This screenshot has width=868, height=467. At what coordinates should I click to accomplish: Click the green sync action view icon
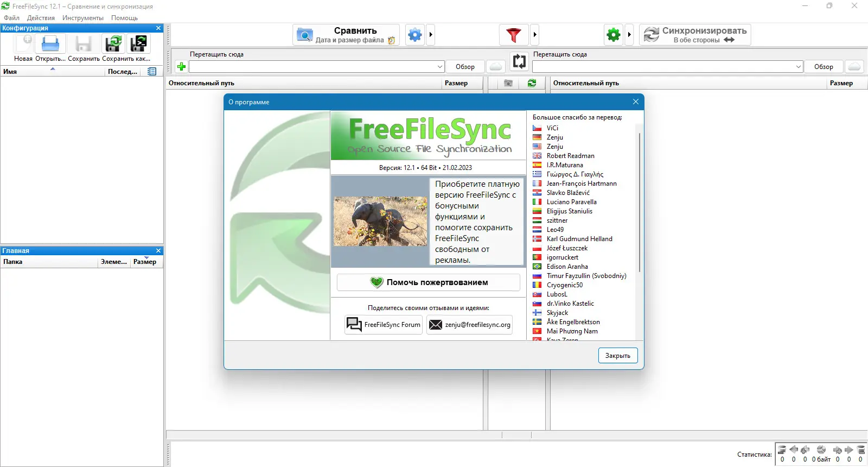532,83
